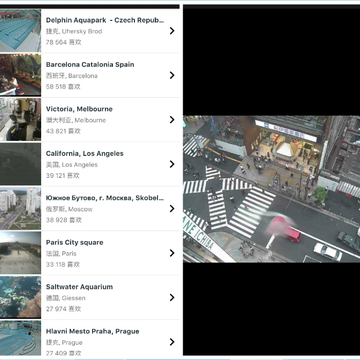Expand the Южное Бутово Moscow row chevron
Image resolution: width=360 pixels, height=360 pixels.
coord(172,209)
